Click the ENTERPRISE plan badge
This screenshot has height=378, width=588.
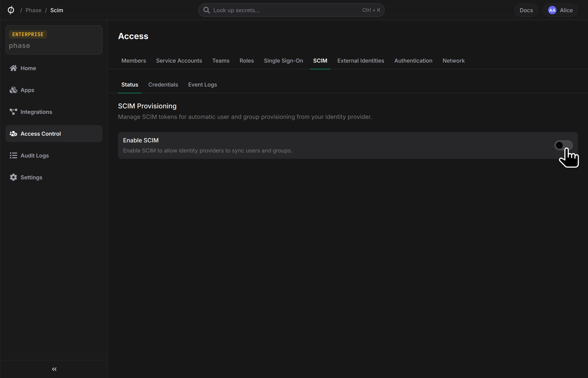(28, 34)
